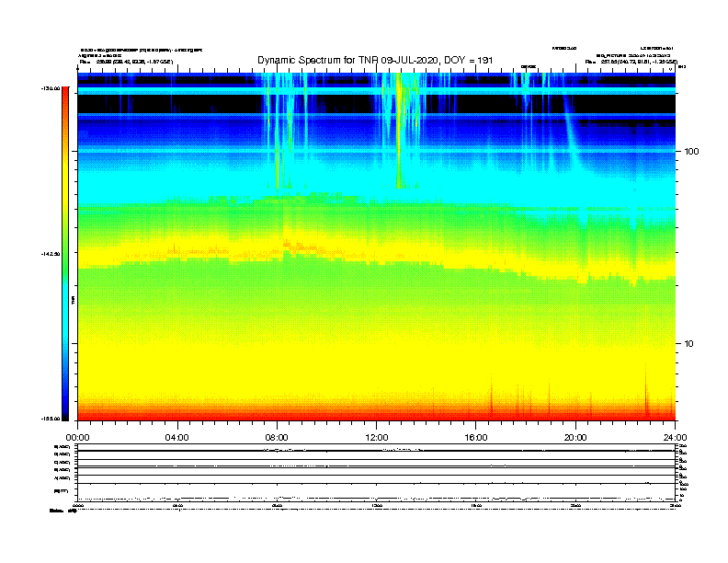Click the vertical rainbow color scale bar
Screen dimensions: 728x563
pyautogui.click(x=65, y=254)
